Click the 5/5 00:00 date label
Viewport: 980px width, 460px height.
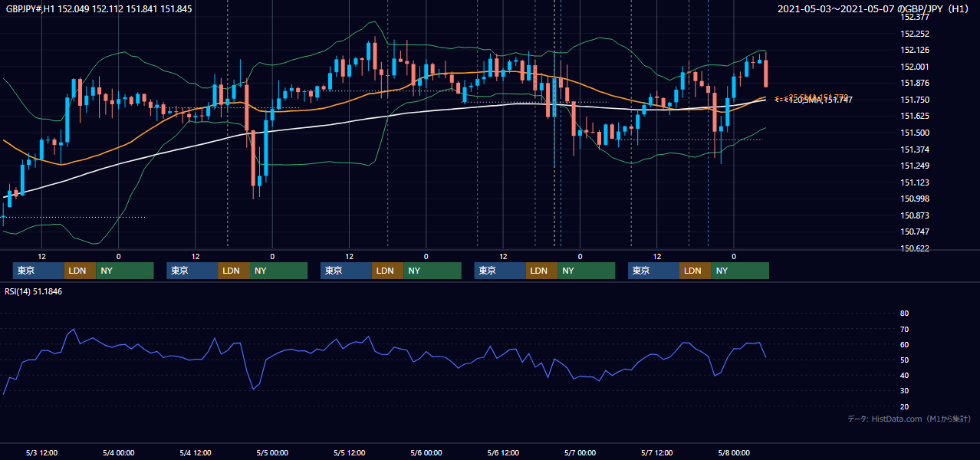tap(272, 452)
